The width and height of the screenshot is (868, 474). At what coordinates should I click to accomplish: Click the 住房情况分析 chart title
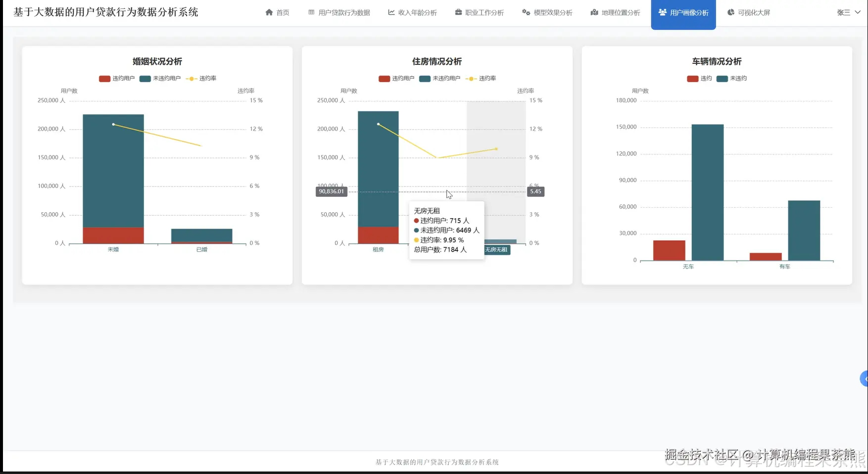click(x=437, y=61)
